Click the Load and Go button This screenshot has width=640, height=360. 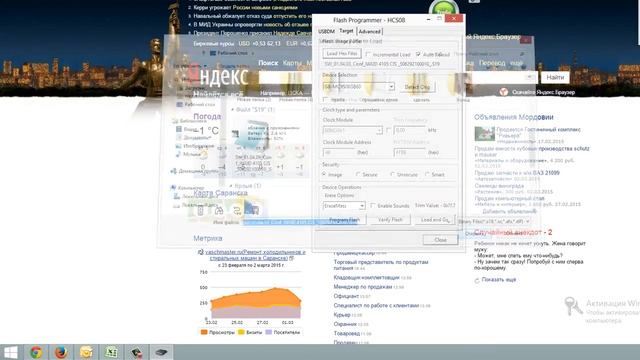click(434, 220)
